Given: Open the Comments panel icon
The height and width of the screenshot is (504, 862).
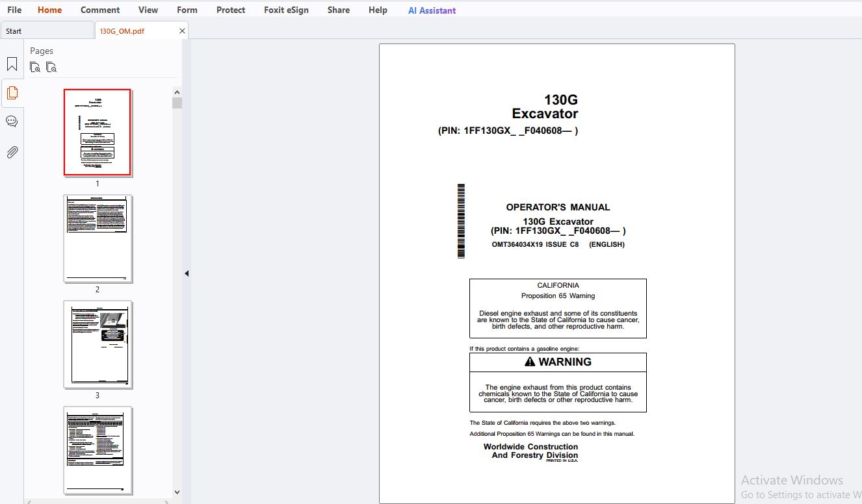Looking at the screenshot, I should pyautogui.click(x=12, y=121).
